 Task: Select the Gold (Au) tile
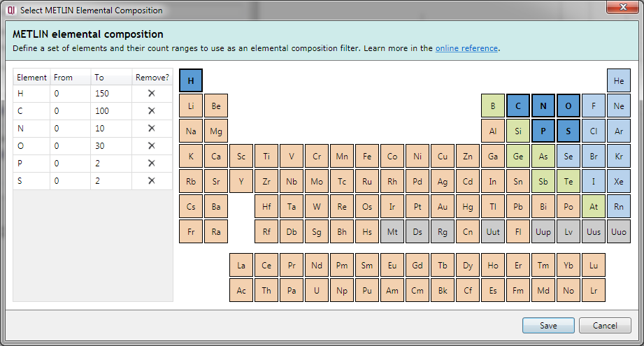click(443, 206)
